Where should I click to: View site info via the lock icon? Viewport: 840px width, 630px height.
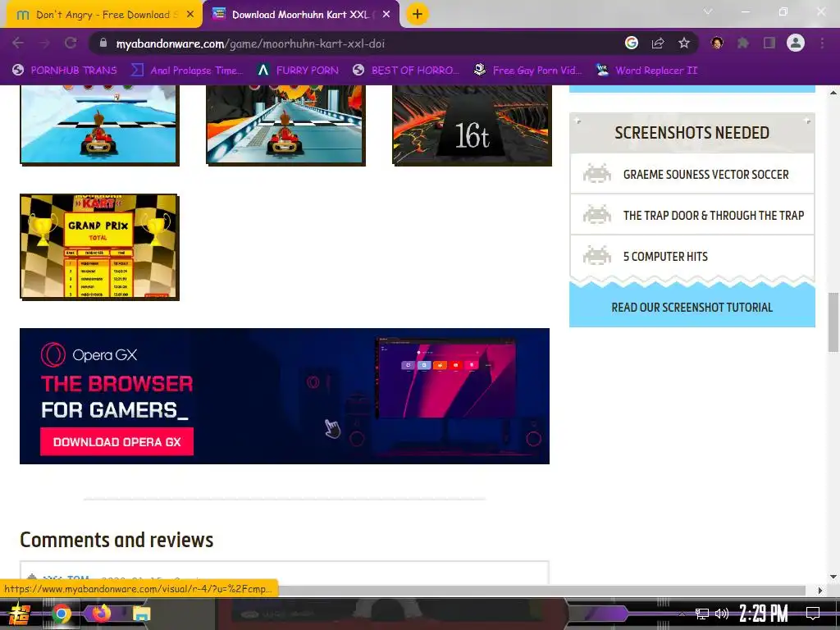pyautogui.click(x=103, y=43)
